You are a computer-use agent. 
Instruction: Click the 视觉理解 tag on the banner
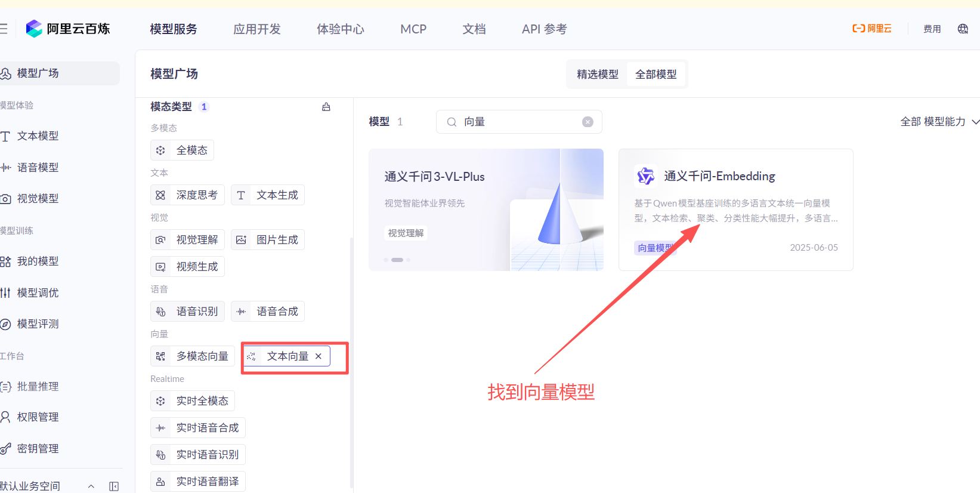(406, 233)
